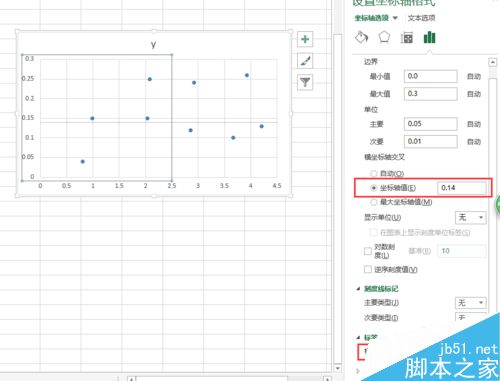
Task: Click the chart title y
Action: click(x=153, y=44)
